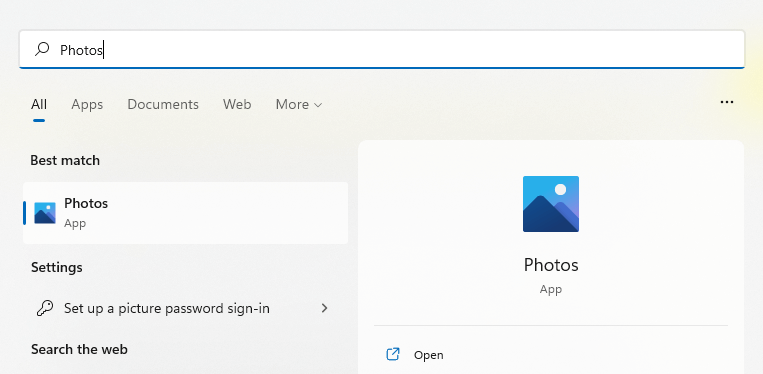Switch to the Web tab
763x374 pixels.
(237, 105)
